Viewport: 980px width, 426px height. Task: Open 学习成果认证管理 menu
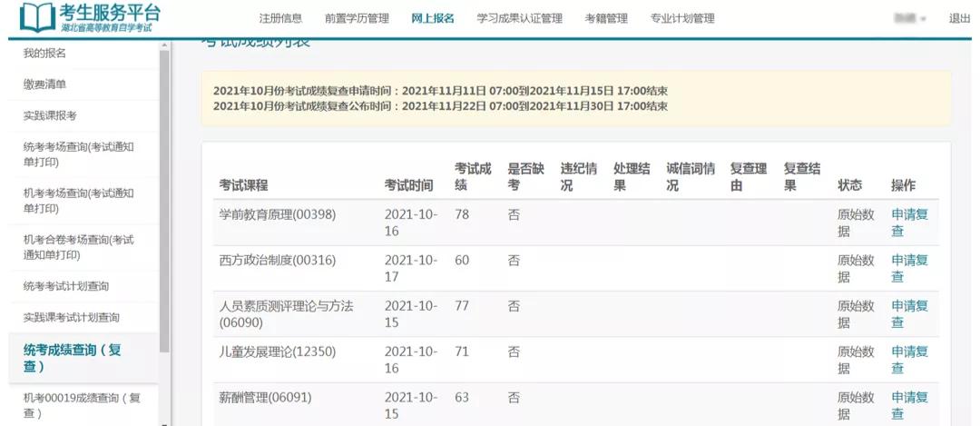(519, 19)
